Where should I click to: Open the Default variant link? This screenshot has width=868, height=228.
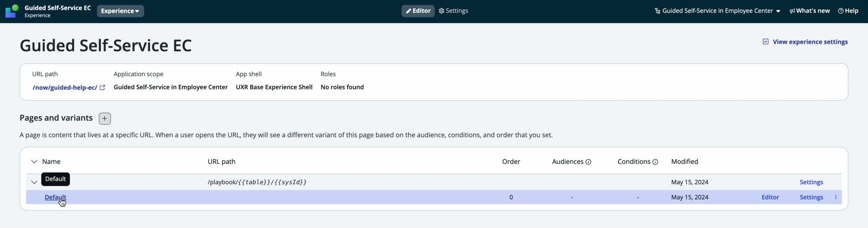55,197
